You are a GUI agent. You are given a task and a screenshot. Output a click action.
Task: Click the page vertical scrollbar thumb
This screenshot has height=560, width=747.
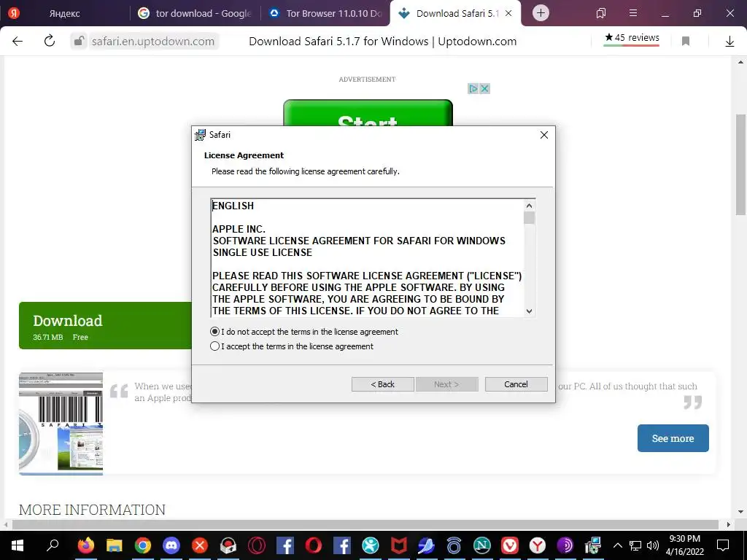click(x=741, y=165)
